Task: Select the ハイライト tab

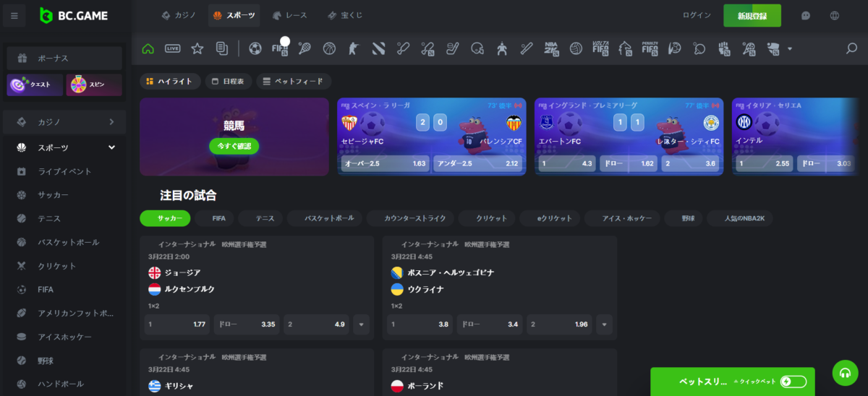Action: [x=170, y=82]
